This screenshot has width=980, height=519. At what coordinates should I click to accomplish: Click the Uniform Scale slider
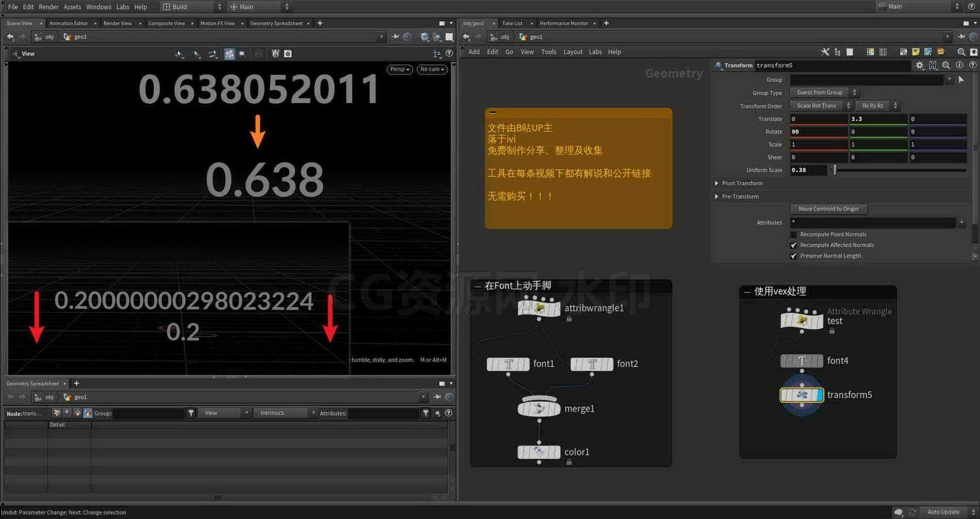pos(900,170)
